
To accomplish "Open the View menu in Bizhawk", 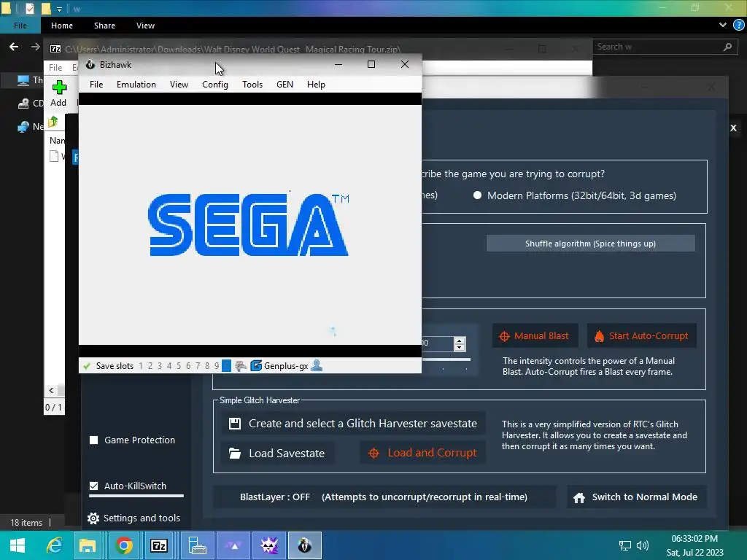I will (179, 85).
